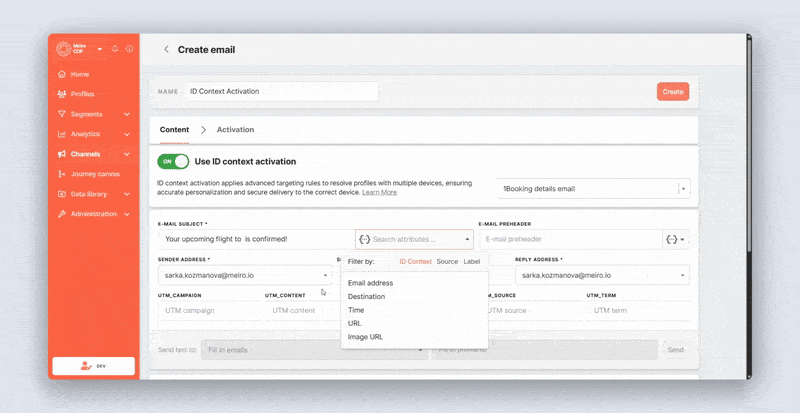Click the Data library icon
Screen dimensions: 800x413
point(62,194)
